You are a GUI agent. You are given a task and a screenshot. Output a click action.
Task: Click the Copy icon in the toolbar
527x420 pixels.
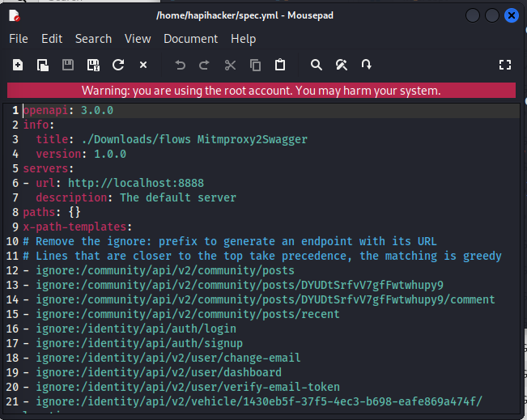(255, 65)
